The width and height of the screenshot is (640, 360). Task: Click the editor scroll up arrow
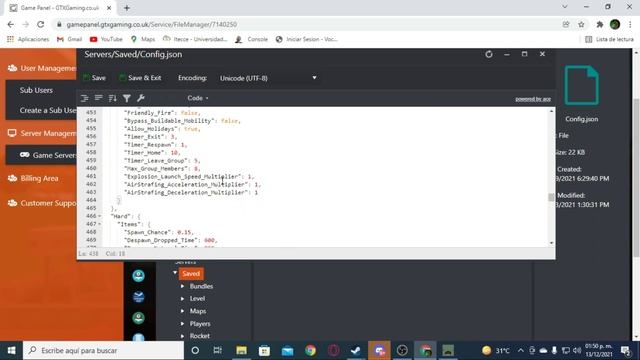click(x=551, y=111)
